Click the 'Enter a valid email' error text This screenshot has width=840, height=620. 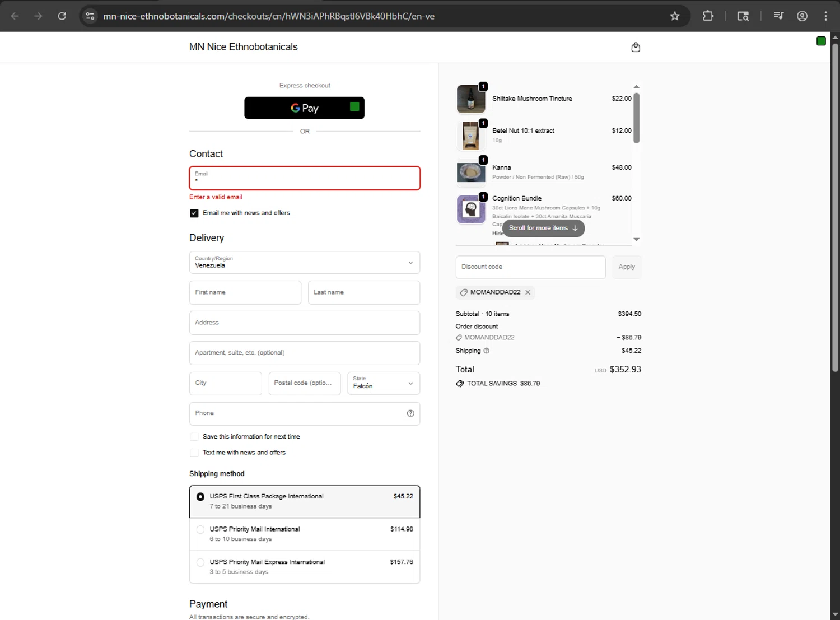coord(216,197)
